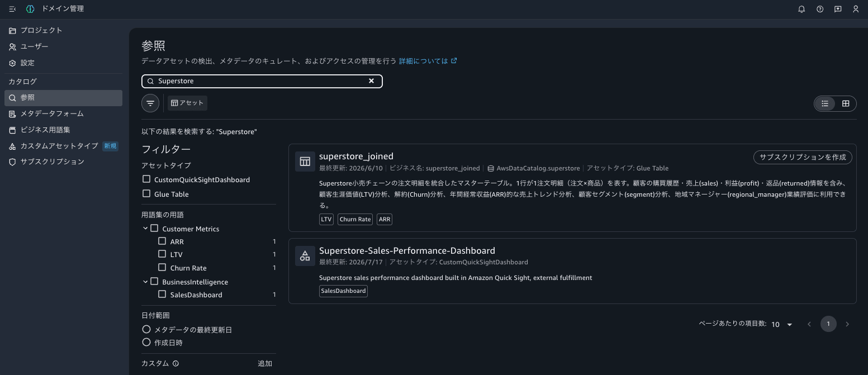Screen dimensions: 868x375
Task: Check the Churn Rate glossary term filter
Action: click(162, 268)
